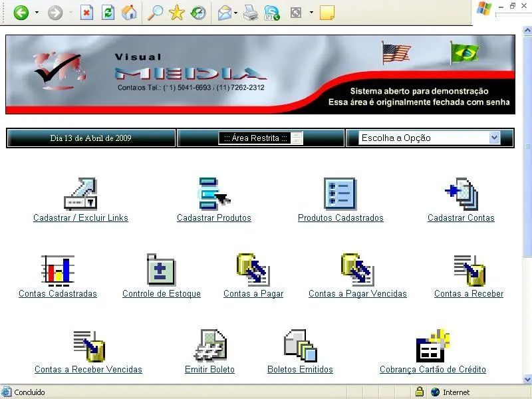
Task: Click the 'Boletos Emitidos' stacked pages icon
Action: tap(301, 346)
